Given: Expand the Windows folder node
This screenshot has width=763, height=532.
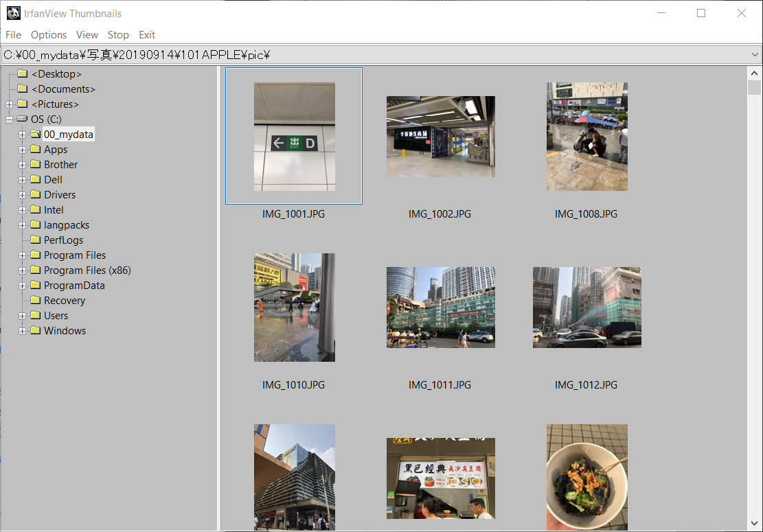Looking at the screenshot, I should pyautogui.click(x=23, y=331).
